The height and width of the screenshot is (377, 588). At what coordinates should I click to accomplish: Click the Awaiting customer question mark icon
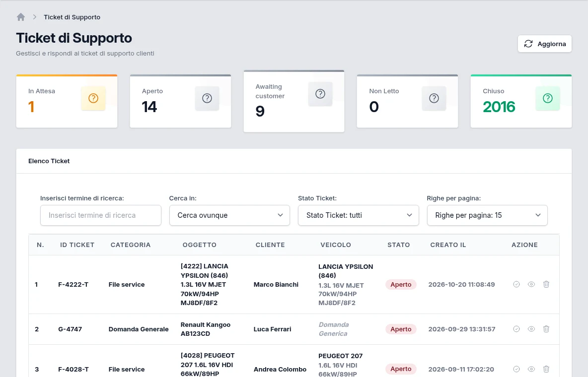tap(320, 94)
